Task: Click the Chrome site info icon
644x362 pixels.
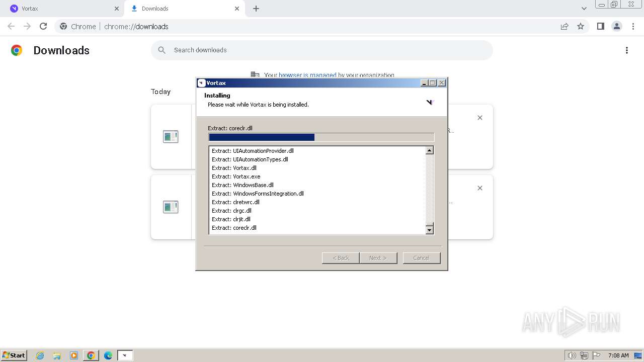Action: 63,26
